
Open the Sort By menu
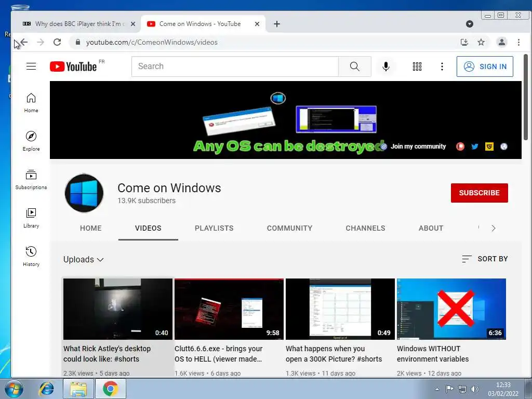[x=485, y=259]
